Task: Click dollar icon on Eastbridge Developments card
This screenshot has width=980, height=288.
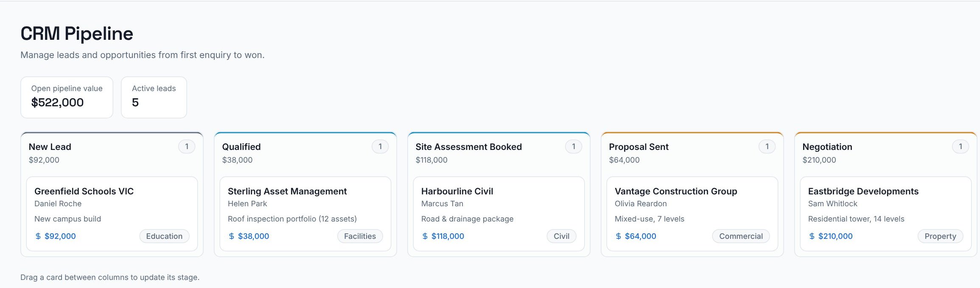Action: (x=812, y=236)
